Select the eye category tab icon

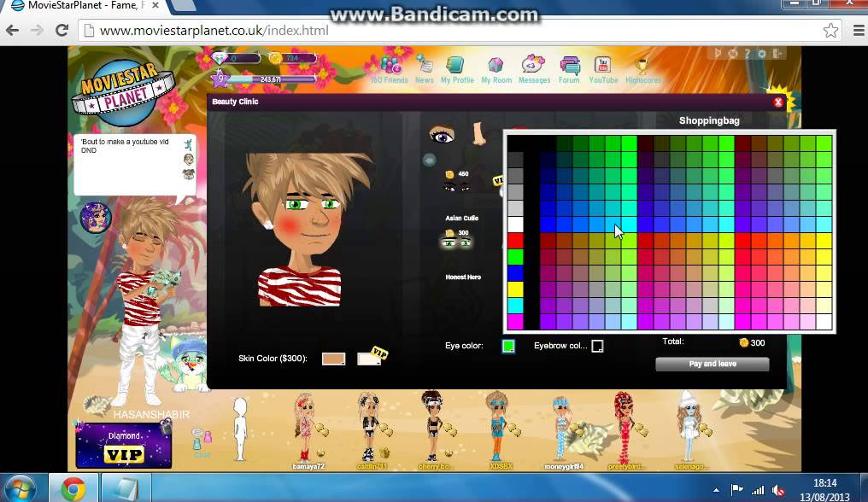click(x=442, y=135)
